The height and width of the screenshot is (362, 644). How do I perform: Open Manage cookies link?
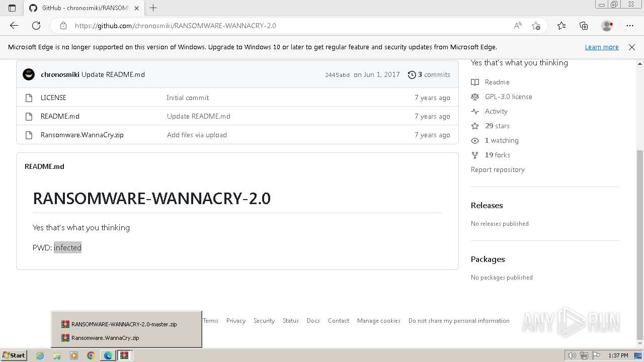(x=379, y=321)
